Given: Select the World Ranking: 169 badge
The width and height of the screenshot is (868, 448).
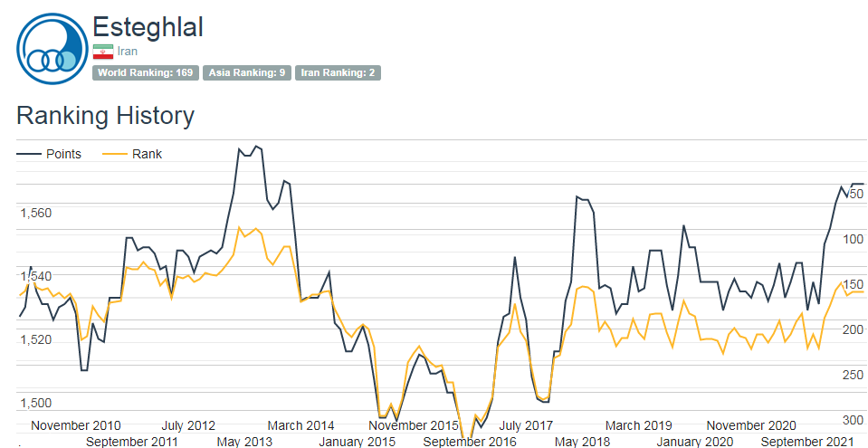Looking at the screenshot, I should click(146, 72).
